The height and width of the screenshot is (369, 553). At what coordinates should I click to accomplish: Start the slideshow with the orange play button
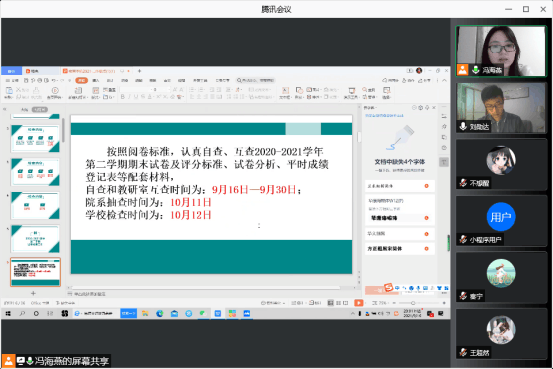(359, 303)
